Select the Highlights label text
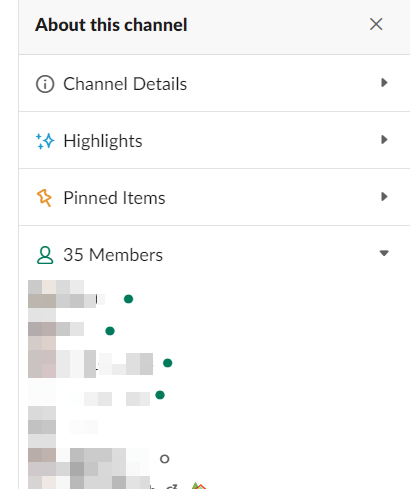410x489 pixels. 103,141
